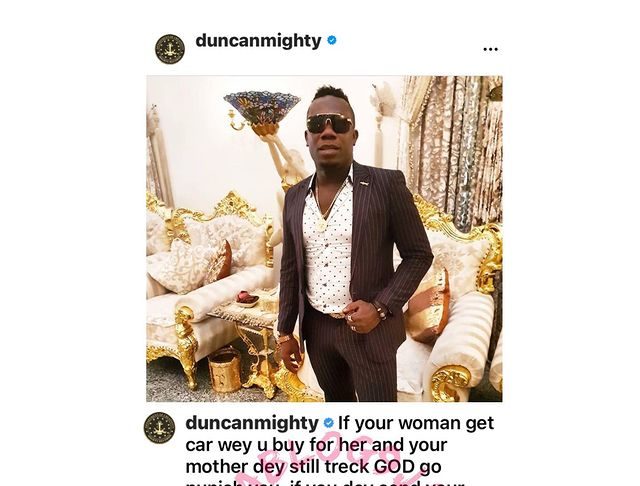Image resolution: width=640 pixels, height=486 pixels.
Task: Click the gold bin on the floor
Action: point(225,371)
